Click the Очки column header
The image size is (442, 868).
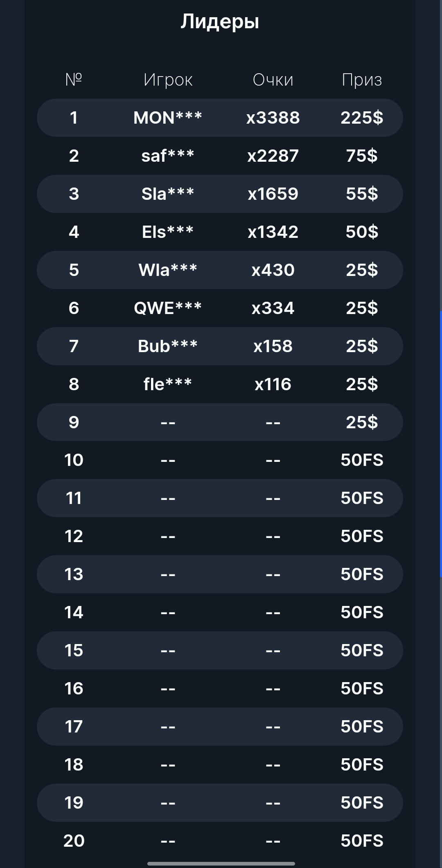click(273, 80)
